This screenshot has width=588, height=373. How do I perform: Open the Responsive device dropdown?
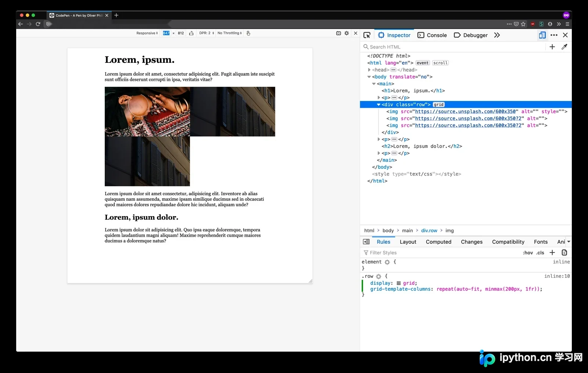pyautogui.click(x=147, y=33)
